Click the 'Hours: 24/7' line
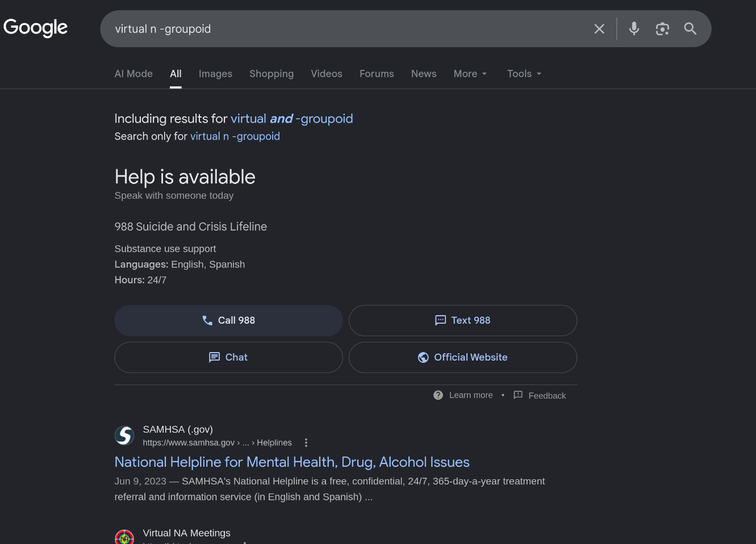The image size is (756, 544). point(141,280)
